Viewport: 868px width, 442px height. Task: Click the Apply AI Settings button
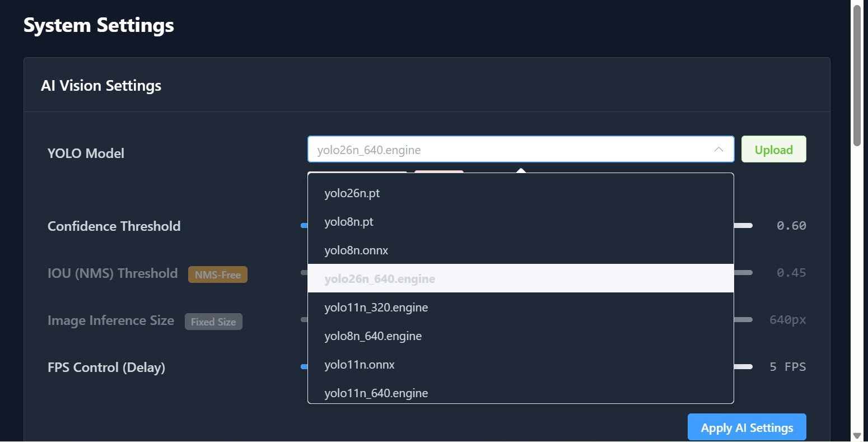pos(746,427)
